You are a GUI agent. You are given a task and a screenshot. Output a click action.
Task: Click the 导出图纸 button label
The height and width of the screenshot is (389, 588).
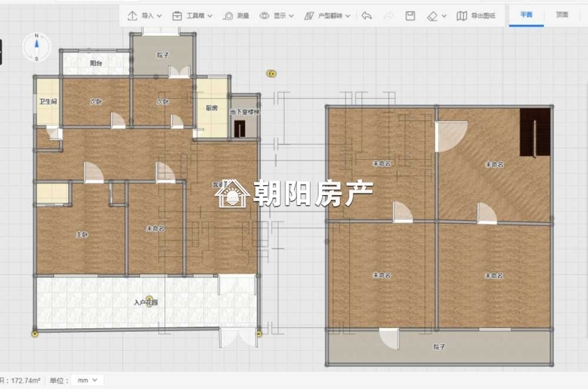point(483,16)
